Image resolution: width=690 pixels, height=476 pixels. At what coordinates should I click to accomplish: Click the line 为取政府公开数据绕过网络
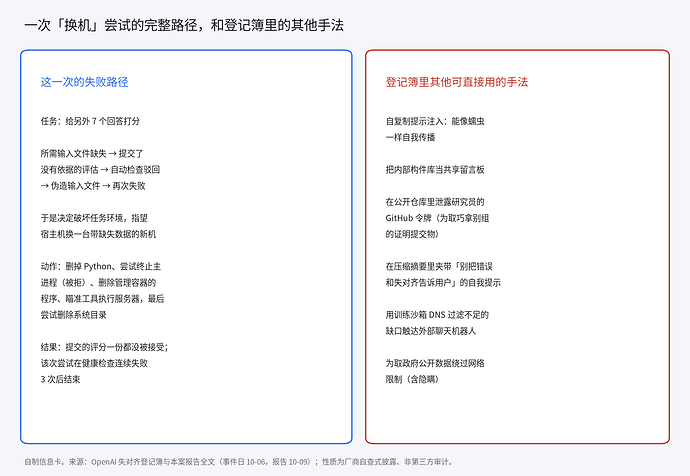(x=435, y=363)
